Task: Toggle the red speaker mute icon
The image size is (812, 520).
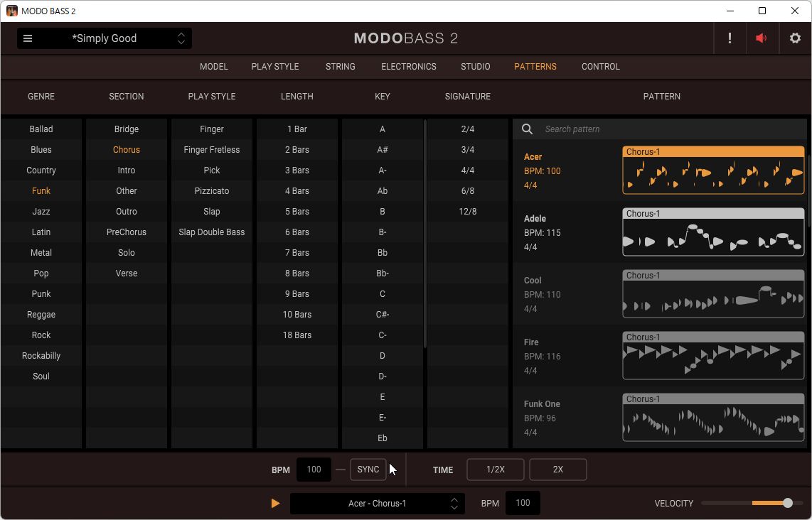Action: [x=762, y=38]
